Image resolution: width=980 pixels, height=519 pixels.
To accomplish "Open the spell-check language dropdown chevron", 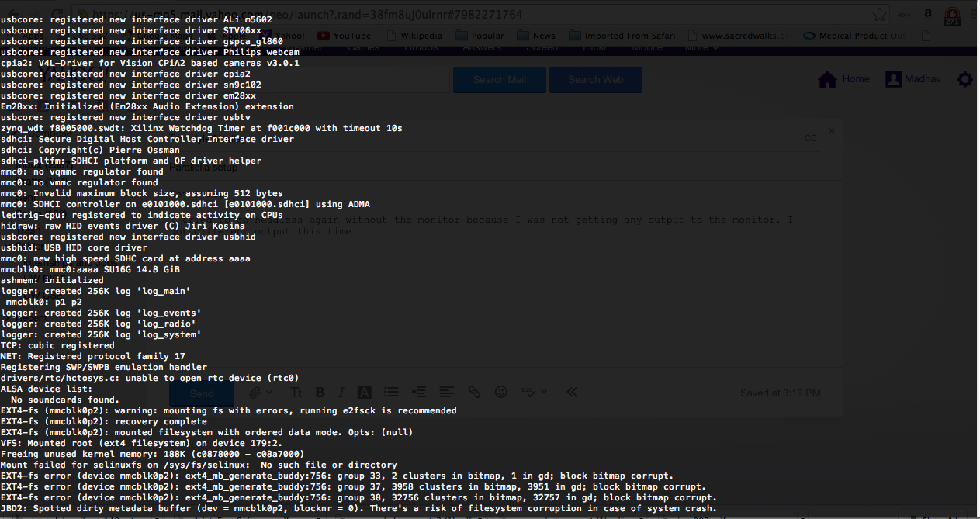I will tap(545, 392).
